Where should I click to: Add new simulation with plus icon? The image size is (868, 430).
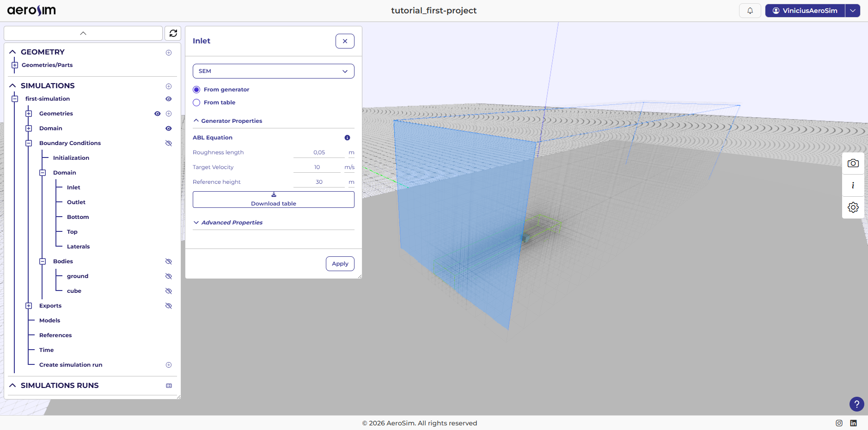[x=169, y=86]
